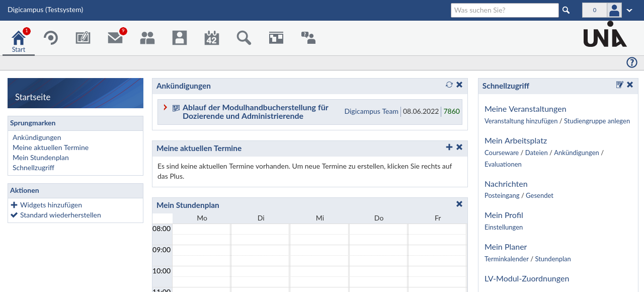Expand the Modulhandbucherstellung announcement
This screenshot has width=644, height=292.
point(165,107)
